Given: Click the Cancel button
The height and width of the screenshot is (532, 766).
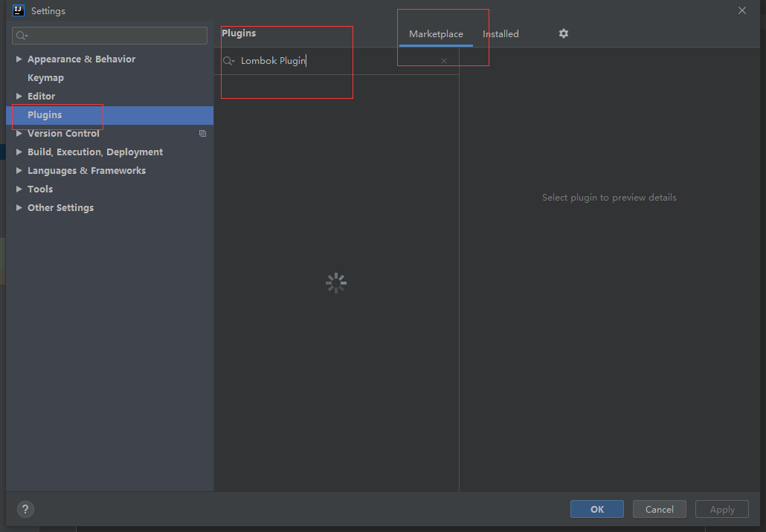Looking at the screenshot, I should pos(659,509).
